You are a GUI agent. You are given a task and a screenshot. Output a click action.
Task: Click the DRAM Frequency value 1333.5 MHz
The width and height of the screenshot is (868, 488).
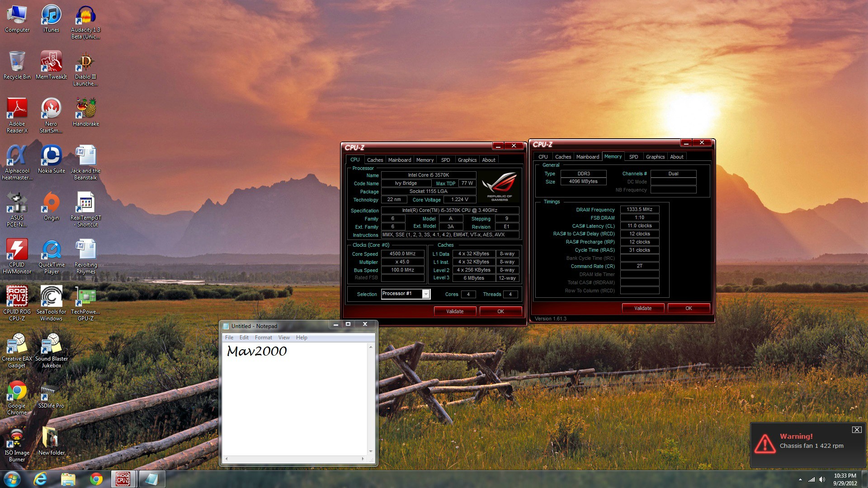point(639,210)
